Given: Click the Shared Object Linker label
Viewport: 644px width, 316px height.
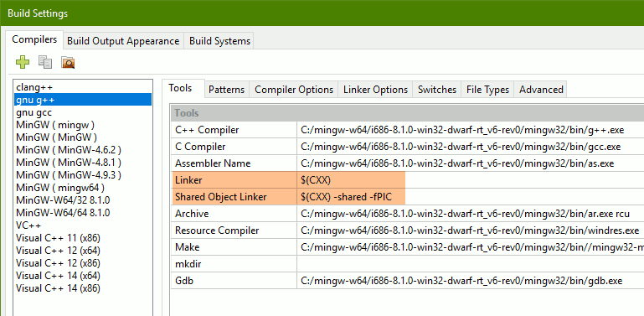Looking at the screenshot, I should click(220, 197).
